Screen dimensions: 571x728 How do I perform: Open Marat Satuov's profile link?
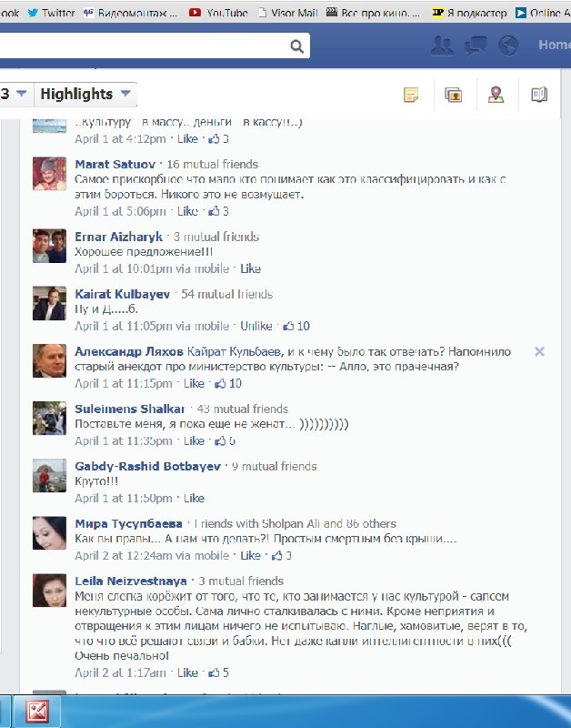115,164
